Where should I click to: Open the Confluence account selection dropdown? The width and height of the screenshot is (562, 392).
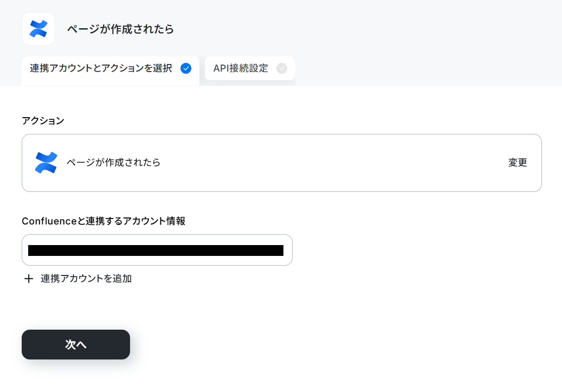pyautogui.click(x=157, y=250)
